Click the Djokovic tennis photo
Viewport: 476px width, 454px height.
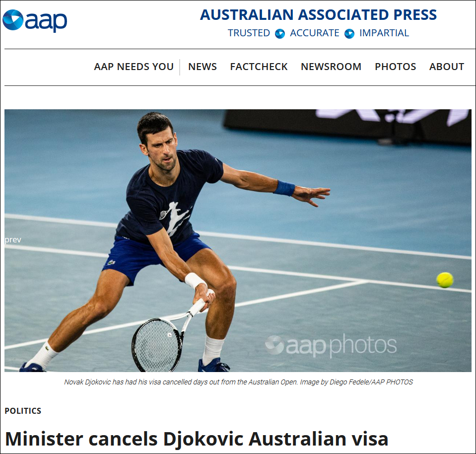coord(238,240)
